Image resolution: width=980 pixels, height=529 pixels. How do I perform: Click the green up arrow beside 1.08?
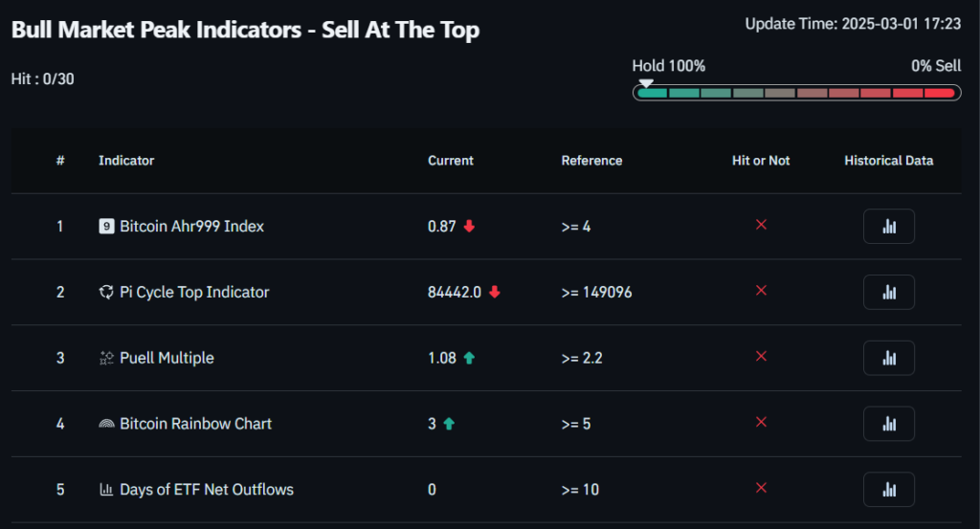click(x=469, y=358)
